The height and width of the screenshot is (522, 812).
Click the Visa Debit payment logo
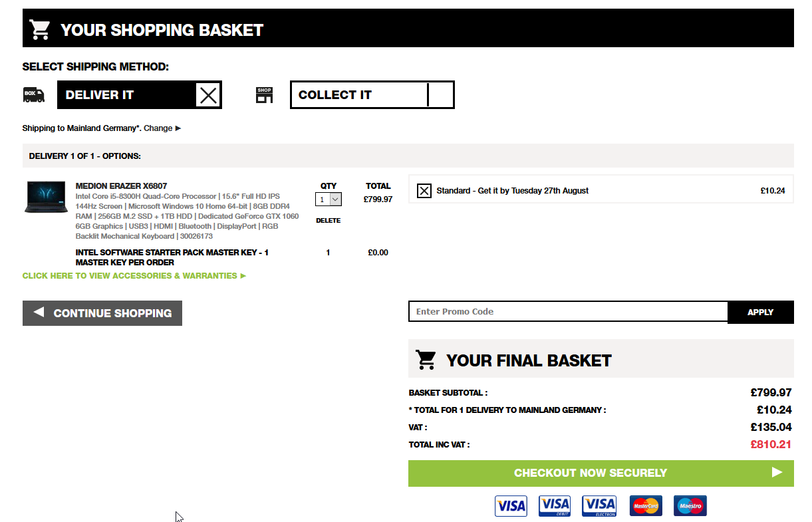click(555, 506)
